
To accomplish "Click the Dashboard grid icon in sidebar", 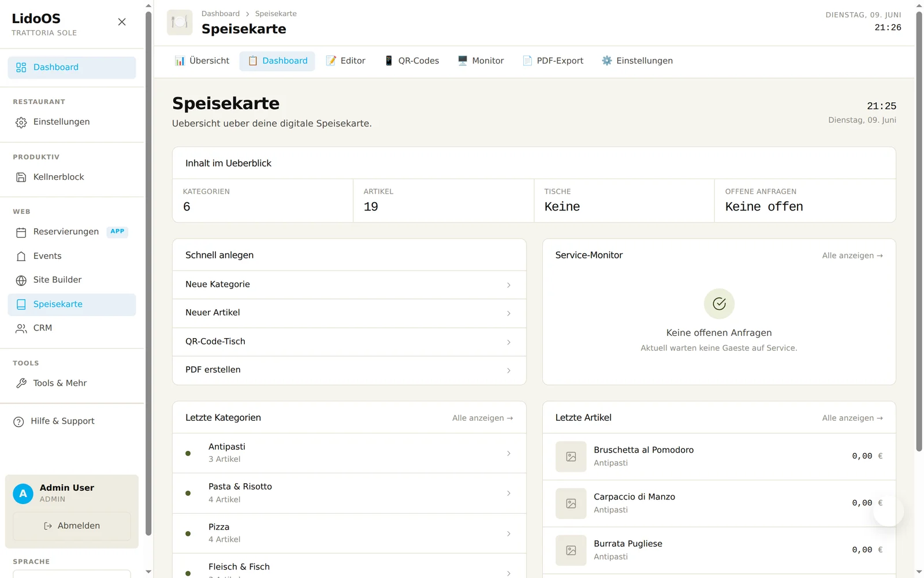I will [21, 68].
